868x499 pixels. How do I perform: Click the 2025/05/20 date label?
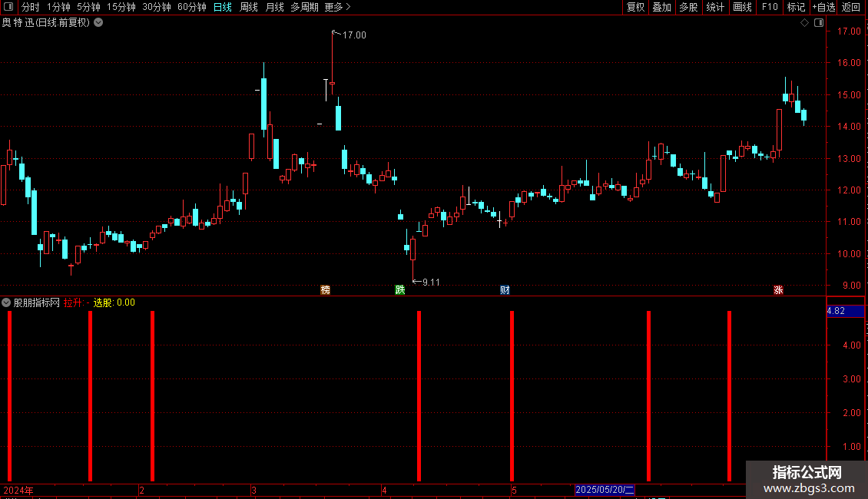point(605,490)
